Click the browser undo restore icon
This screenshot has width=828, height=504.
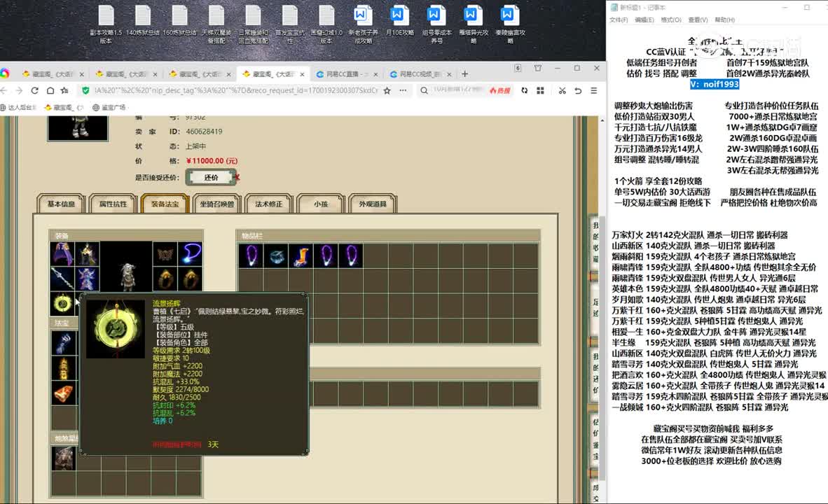pyautogui.click(x=578, y=90)
